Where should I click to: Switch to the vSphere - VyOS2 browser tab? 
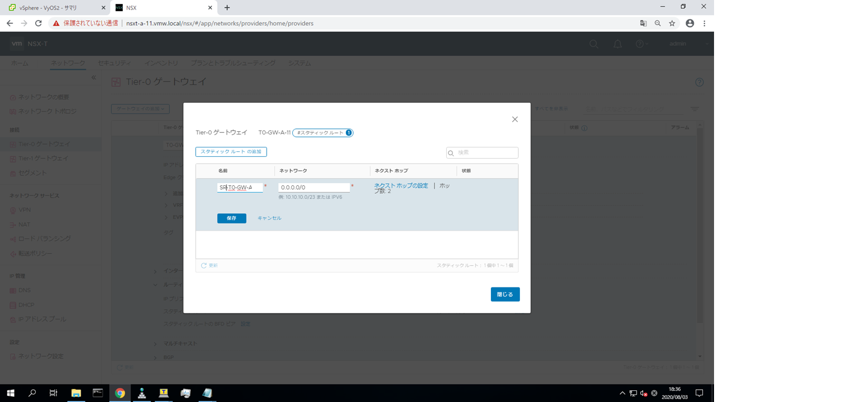(55, 8)
